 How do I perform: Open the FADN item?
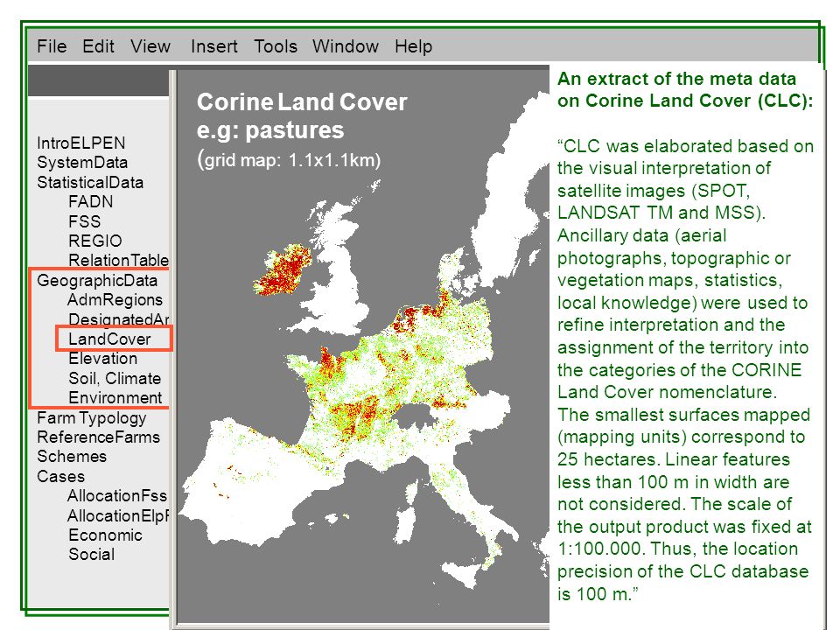pos(90,202)
